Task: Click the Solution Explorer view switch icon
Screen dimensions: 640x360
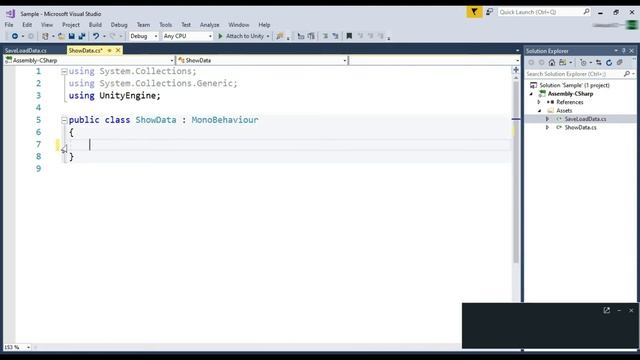Action: tap(563, 62)
